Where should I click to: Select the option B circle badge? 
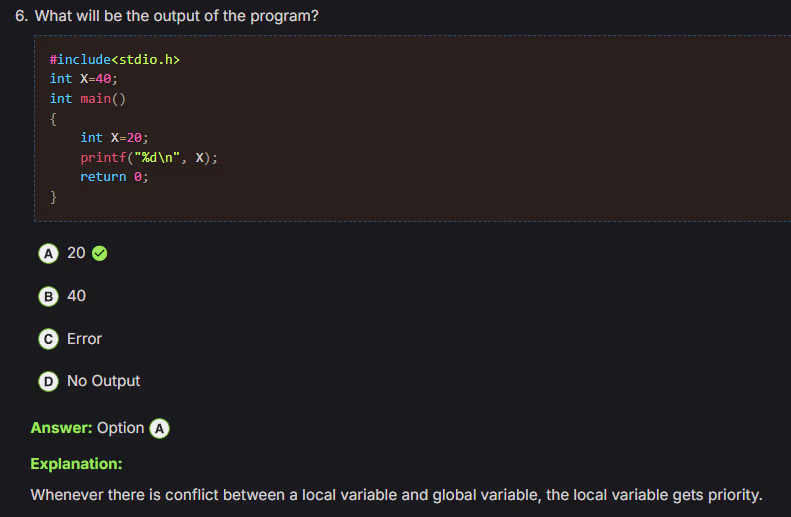click(x=48, y=296)
